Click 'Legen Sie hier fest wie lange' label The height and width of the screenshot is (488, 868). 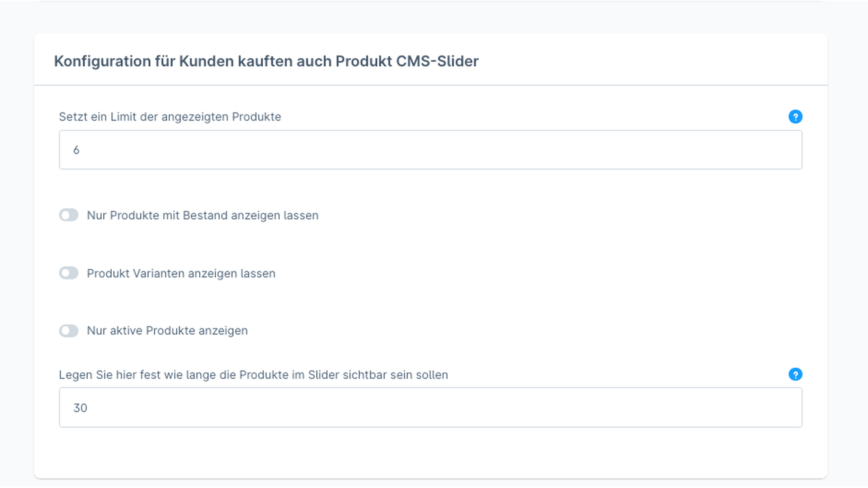click(x=253, y=375)
